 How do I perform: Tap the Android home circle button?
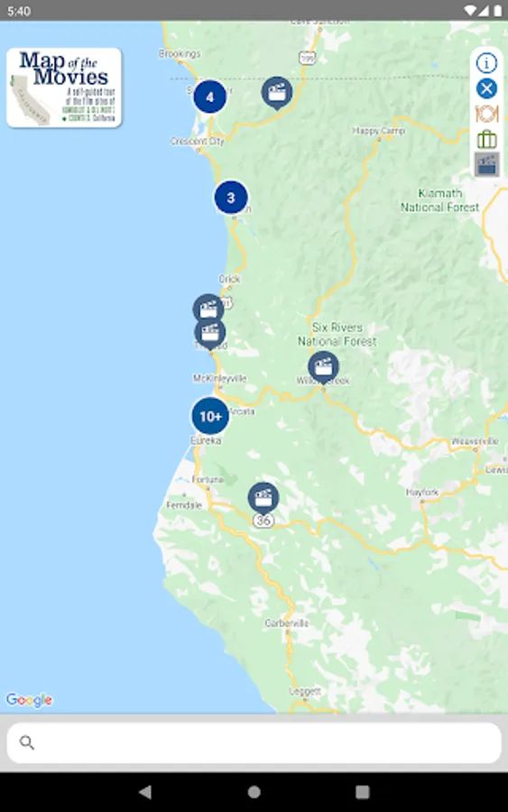tap(254, 792)
